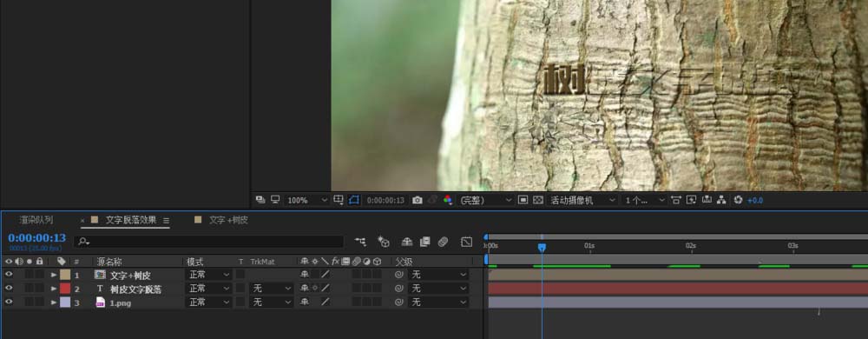
Task: Hide the 1.png layer
Action: coord(9,302)
